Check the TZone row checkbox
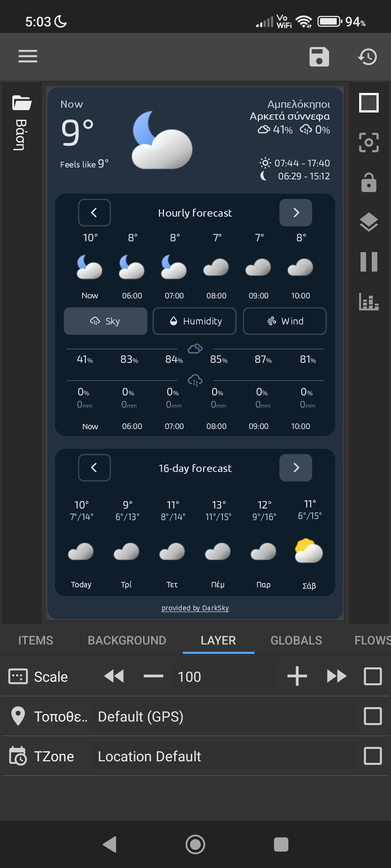 click(373, 756)
